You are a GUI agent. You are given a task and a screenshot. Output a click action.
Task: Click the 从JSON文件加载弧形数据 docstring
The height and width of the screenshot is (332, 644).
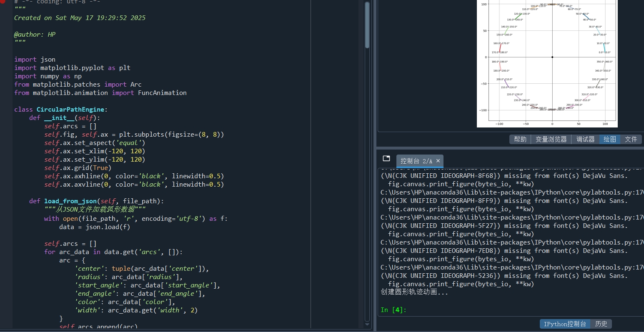click(95, 210)
